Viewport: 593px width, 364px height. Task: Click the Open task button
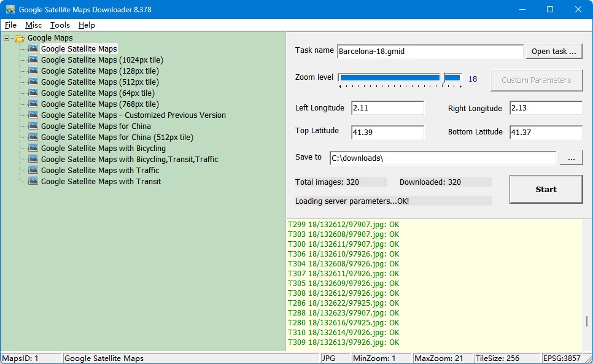tap(554, 51)
